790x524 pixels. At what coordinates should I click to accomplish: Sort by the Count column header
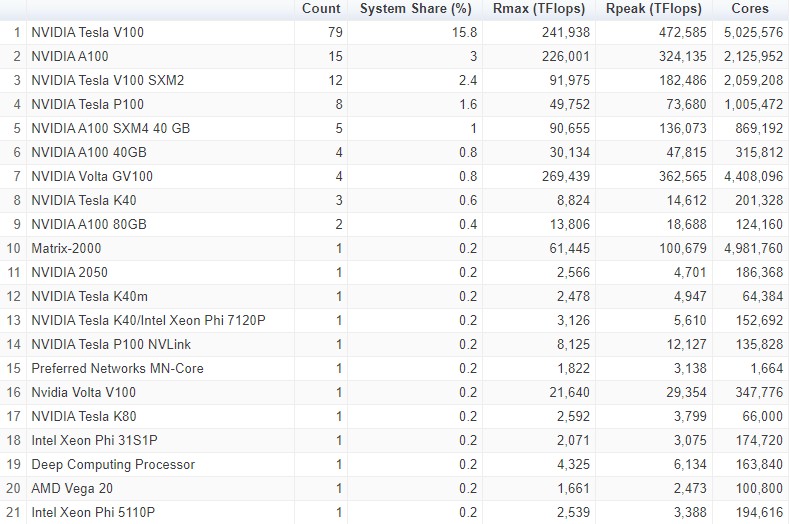coord(321,9)
